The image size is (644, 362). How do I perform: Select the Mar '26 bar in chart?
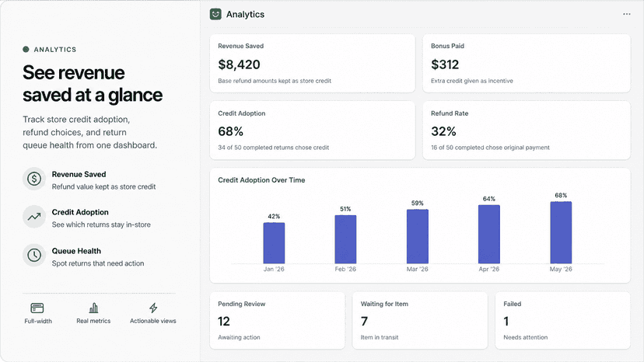tap(418, 236)
